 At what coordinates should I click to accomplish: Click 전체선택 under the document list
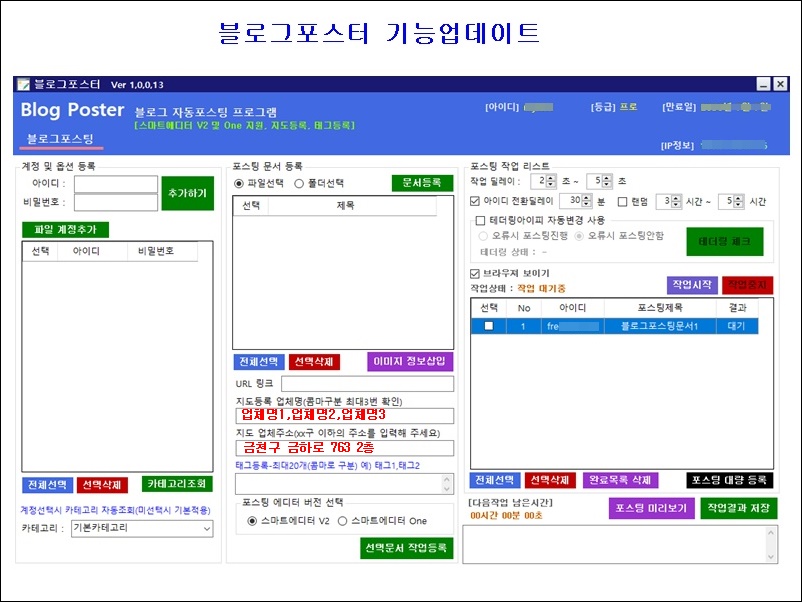pyautogui.click(x=259, y=362)
